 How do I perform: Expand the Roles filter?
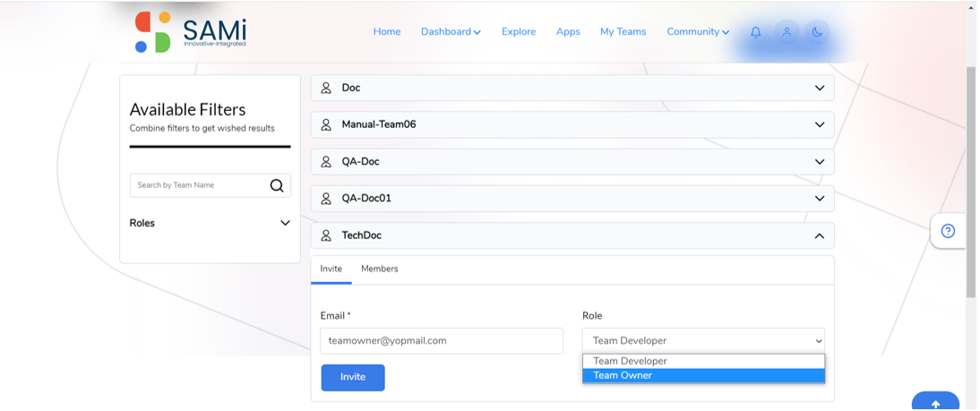[210, 223]
